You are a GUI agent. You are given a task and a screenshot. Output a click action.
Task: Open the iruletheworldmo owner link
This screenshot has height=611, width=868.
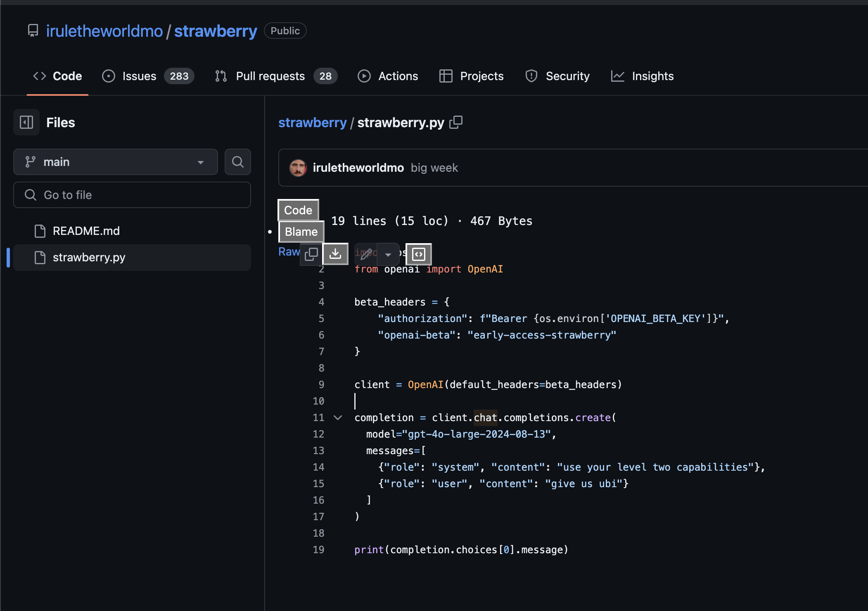104,31
